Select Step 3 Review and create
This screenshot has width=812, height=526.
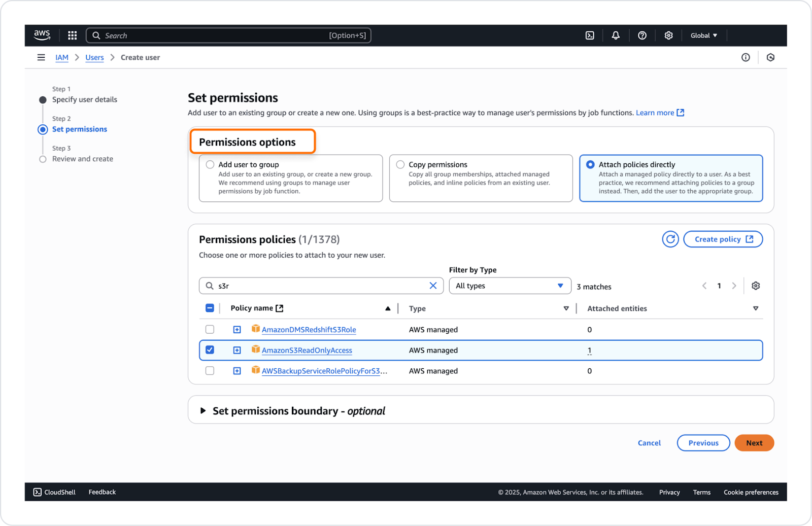[x=83, y=159]
